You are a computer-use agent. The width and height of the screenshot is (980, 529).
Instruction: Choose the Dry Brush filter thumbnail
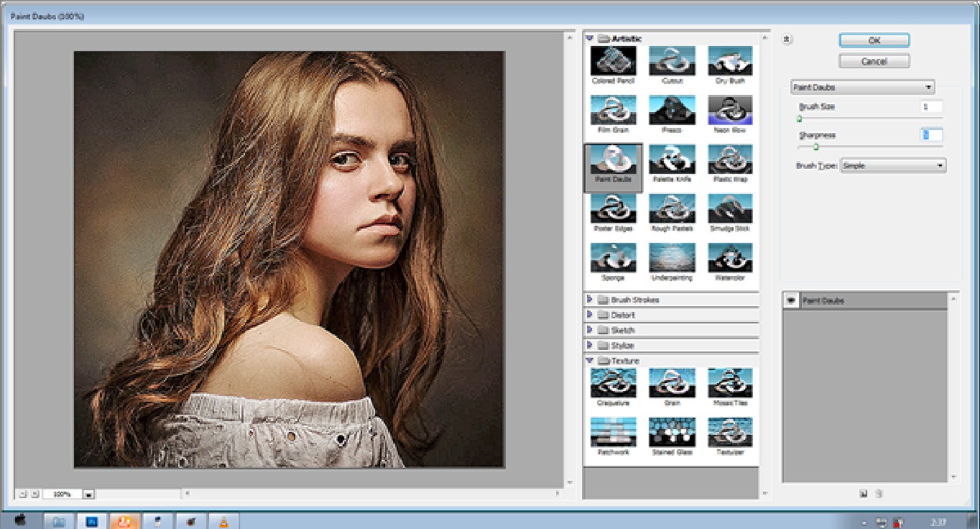coord(730,61)
